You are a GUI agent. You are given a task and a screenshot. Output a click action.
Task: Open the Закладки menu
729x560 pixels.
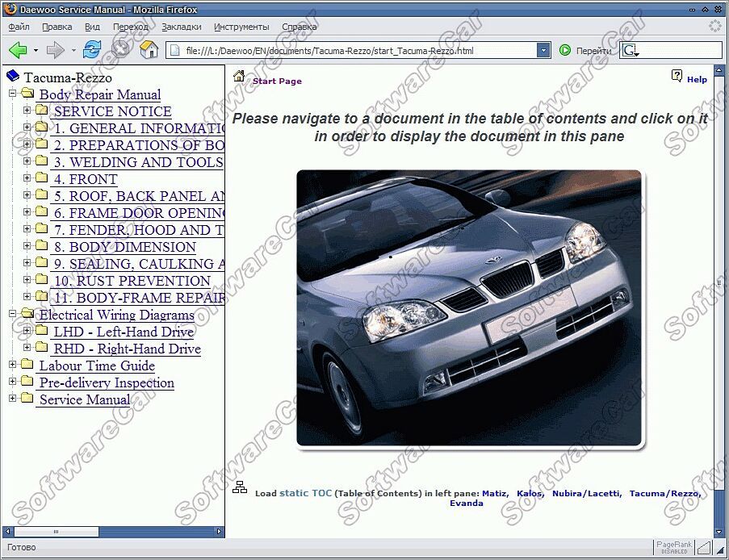181,27
